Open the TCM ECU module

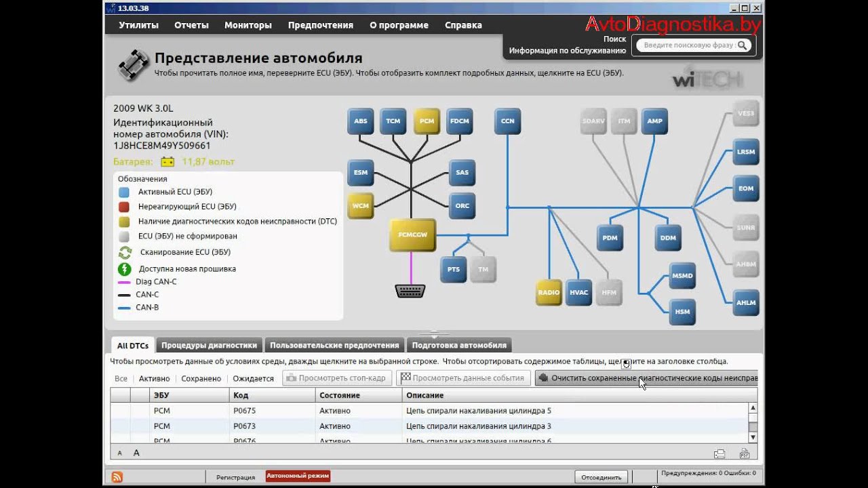click(x=393, y=121)
